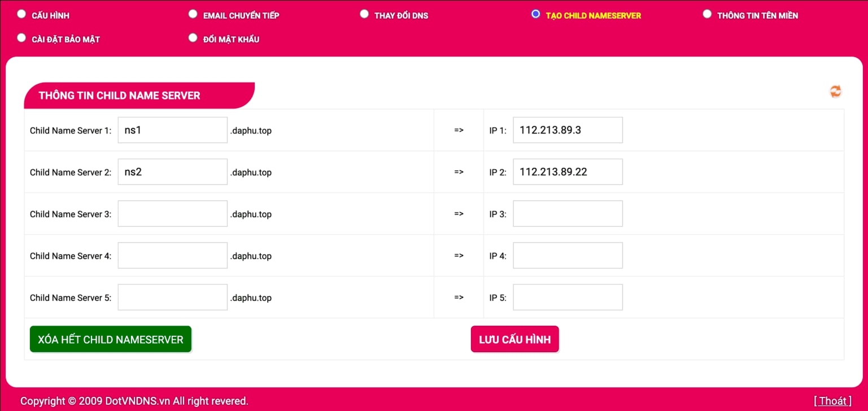Choose the Thay Đổi DNS radio option
Image resolution: width=868 pixels, height=411 pixels.
[x=364, y=14]
